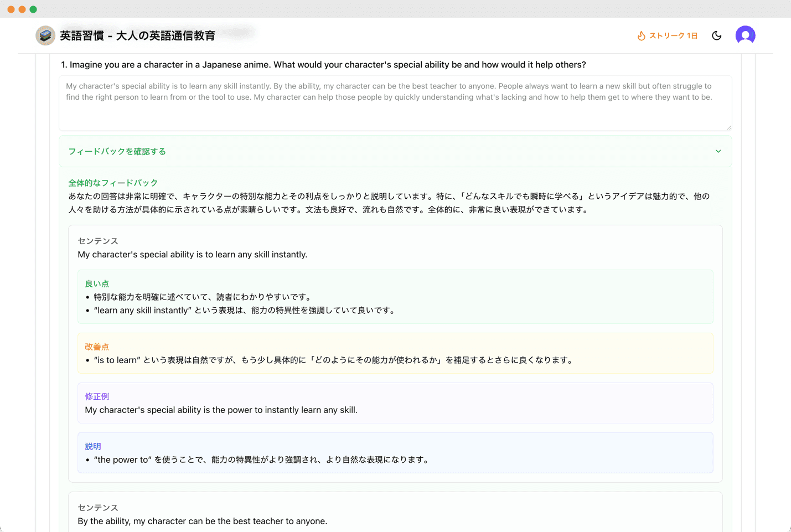Viewport: 791px width, 532px height.
Task: Minimize the window with the yellow button
Action: pos(22,9)
